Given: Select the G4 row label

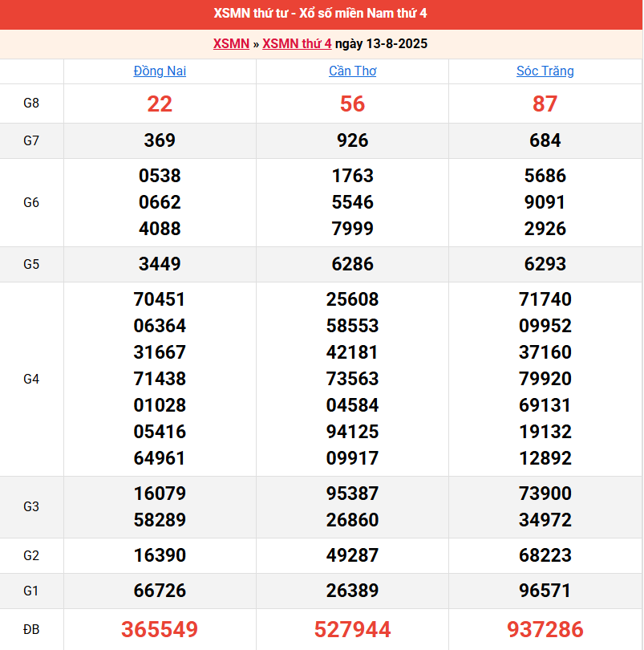Looking at the screenshot, I should (x=31, y=380).
